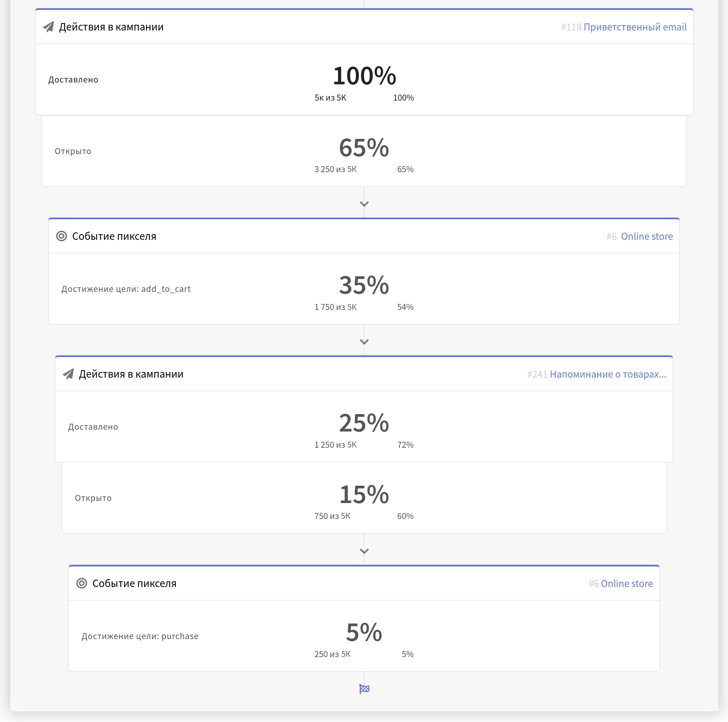Screen dimensions: 728x722
Task: Click the #241 campaign ID number
Action: coord(537,374)
